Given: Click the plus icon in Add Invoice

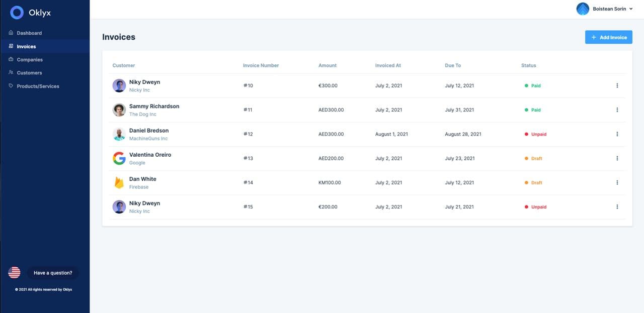Looking at the screenshot, I should coord(594,37).
